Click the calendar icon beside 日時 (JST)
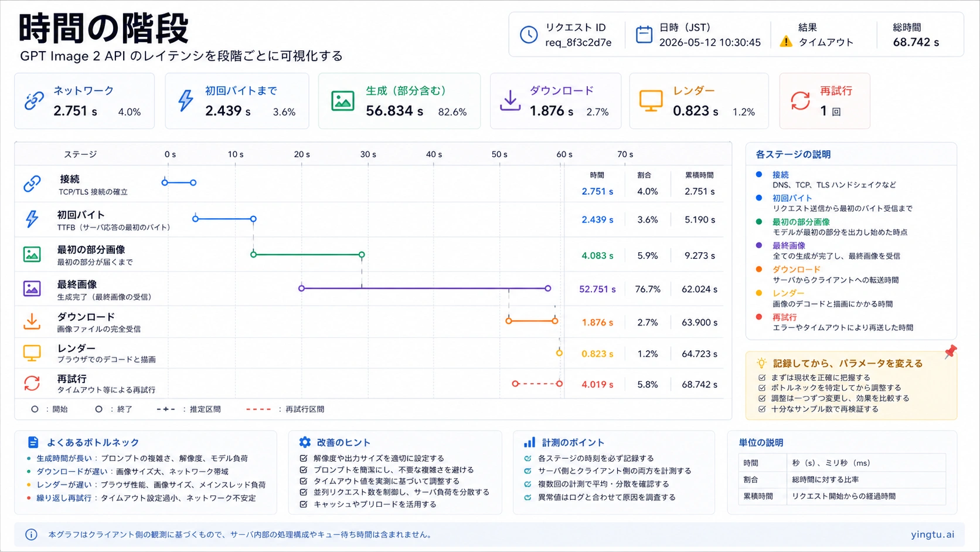The image size is (980, 552). tap(644, 35)
